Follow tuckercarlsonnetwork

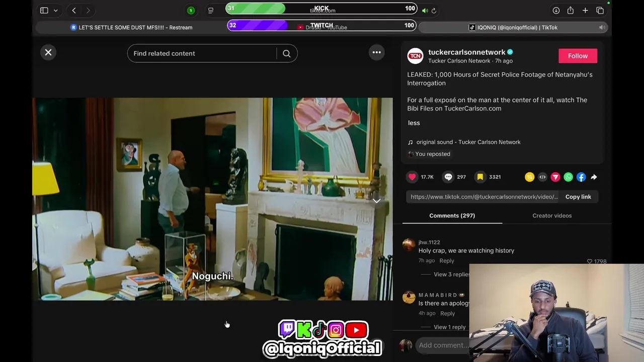[x=578, y=56]
